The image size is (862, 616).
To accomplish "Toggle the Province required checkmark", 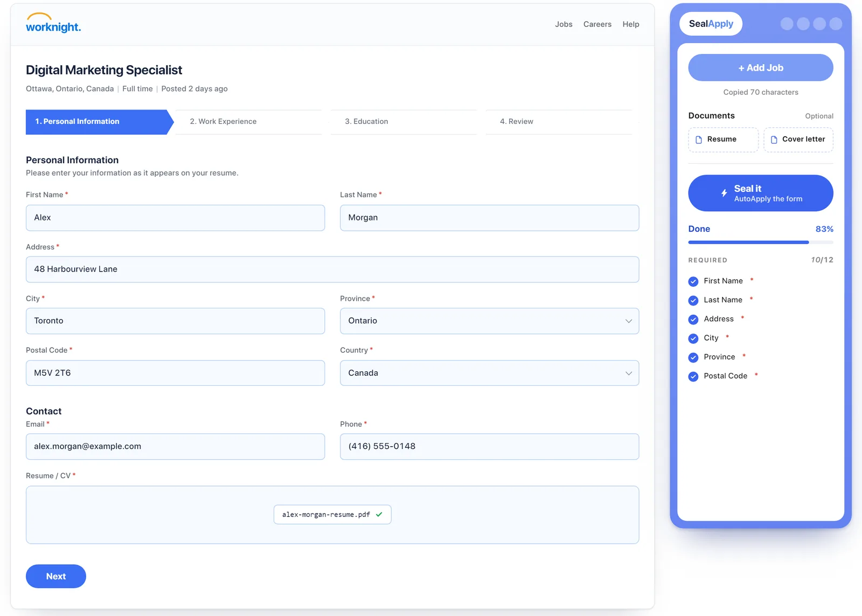I will [x=693, y=357].
